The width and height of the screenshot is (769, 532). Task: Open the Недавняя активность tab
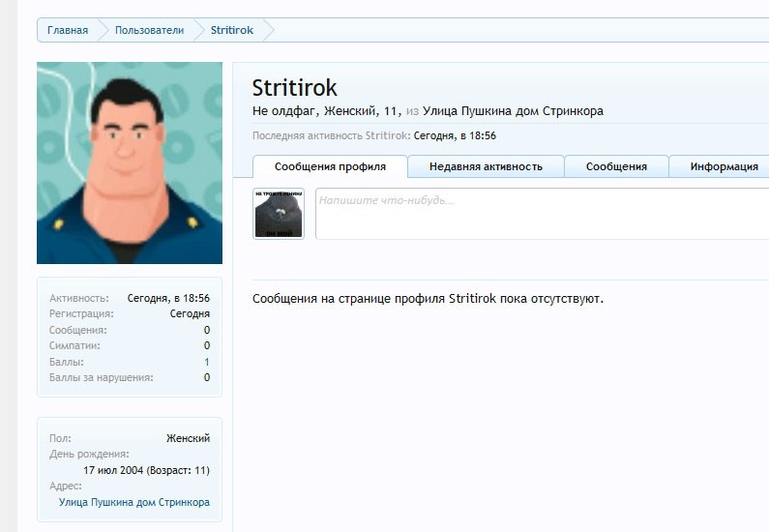(486, 166)
